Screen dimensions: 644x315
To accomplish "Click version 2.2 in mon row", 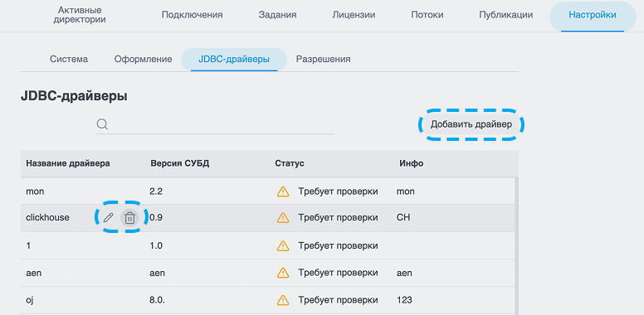I will coord(156,191).
